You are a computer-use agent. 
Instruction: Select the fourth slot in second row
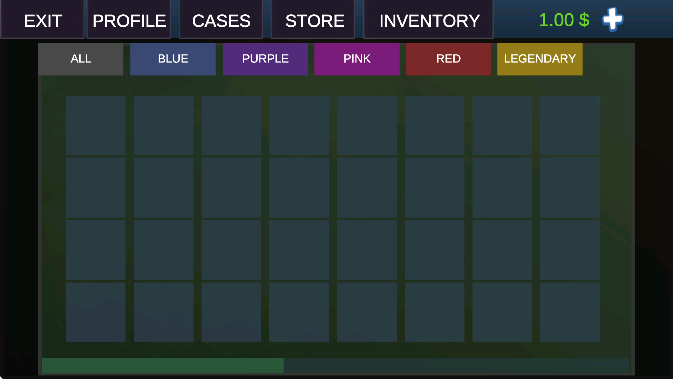(299, 188)
